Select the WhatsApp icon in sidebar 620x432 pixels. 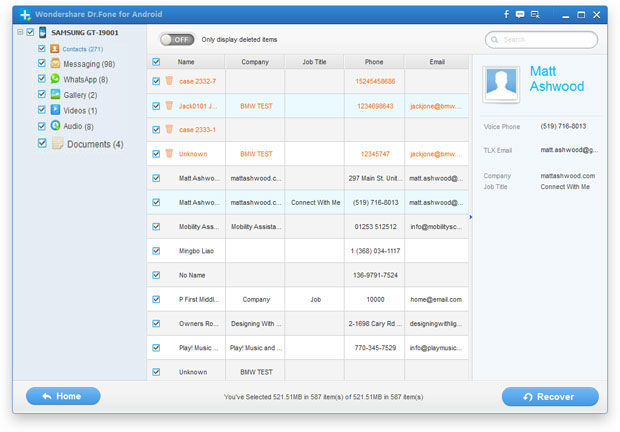pyautogui.click(x=55, y=79)
